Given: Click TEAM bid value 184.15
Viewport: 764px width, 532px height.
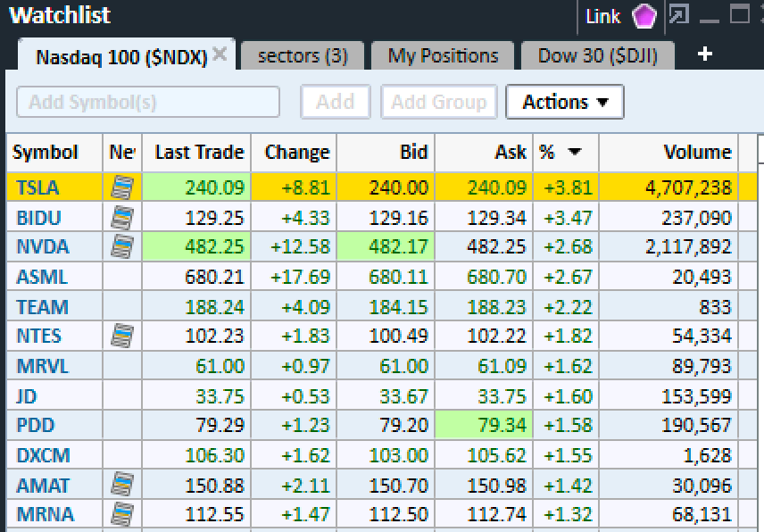Looking at the screenshot, I should coord(398,307).
